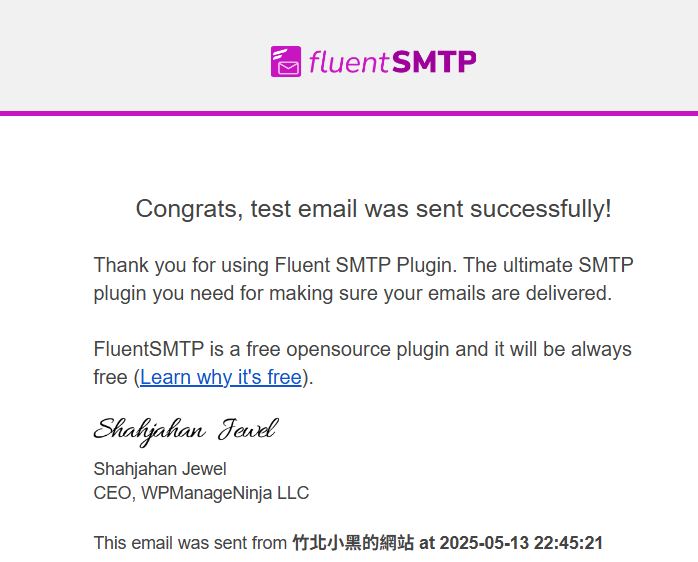The image size is (698, 562).
Task: Click the 'Congrats, test email was sent successfully!' heading
Action: coord(373,209)
